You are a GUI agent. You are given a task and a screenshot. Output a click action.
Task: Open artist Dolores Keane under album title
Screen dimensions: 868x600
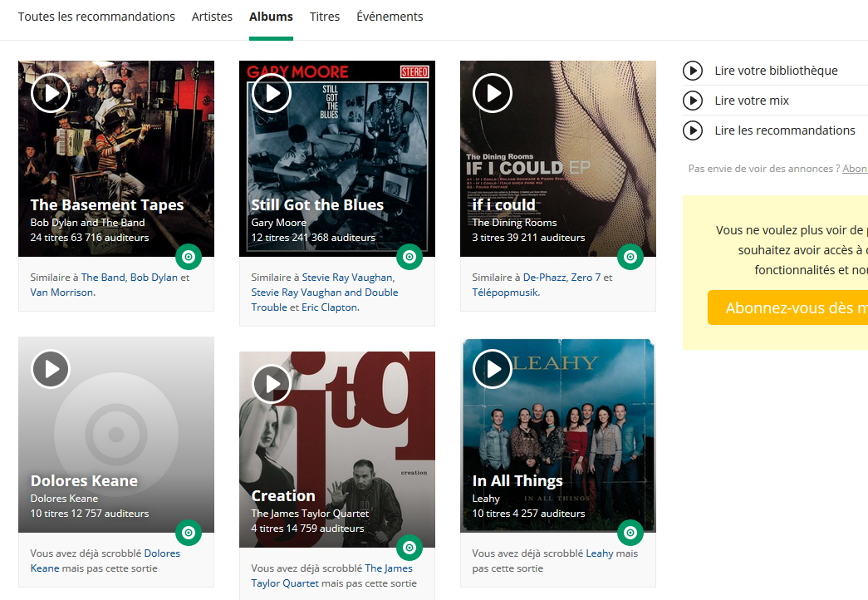pos(64,499)
